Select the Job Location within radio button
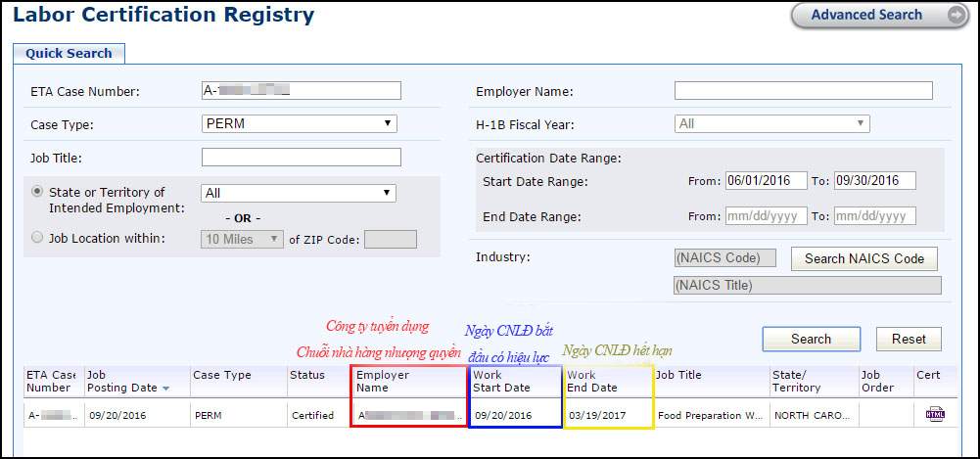Screen dimensions: 980x459 click(38, 237)
